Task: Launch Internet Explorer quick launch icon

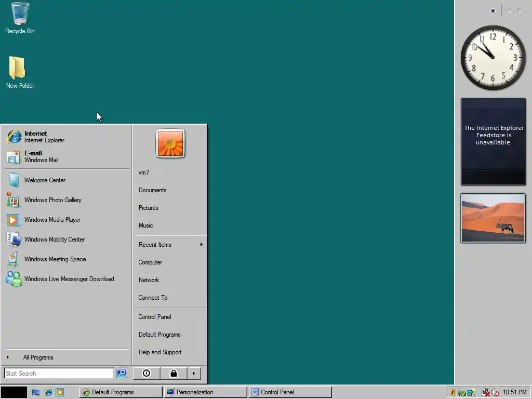Action: coord(48,393)
